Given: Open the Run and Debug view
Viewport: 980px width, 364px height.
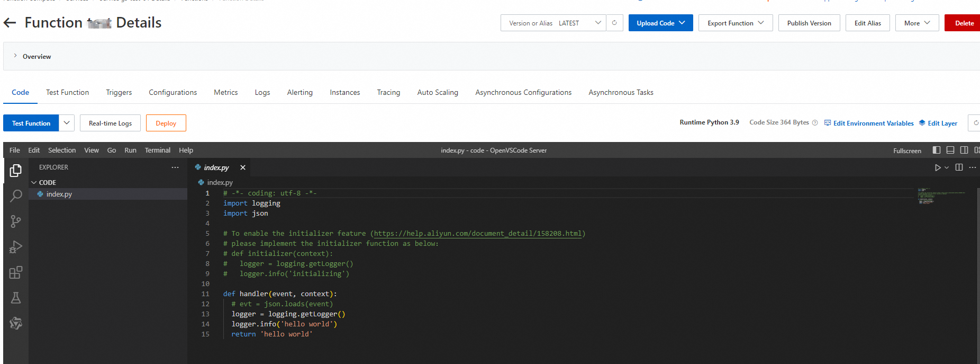Looking at the screenshot, I should (x=16, y=247).
